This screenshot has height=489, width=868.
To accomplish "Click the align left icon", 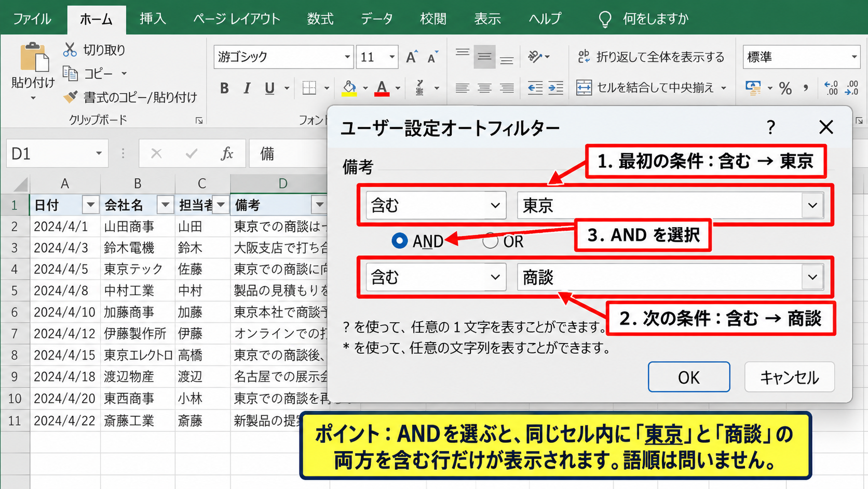I will (462, 88).
